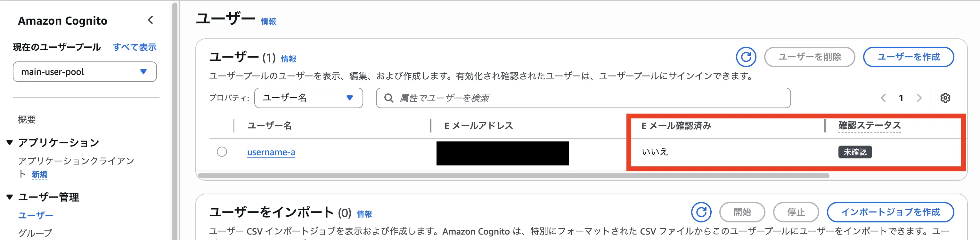The width and height of the screenshot is (980, 240).
Task: Open the 概要 menu item
Action: pos(27,119)
